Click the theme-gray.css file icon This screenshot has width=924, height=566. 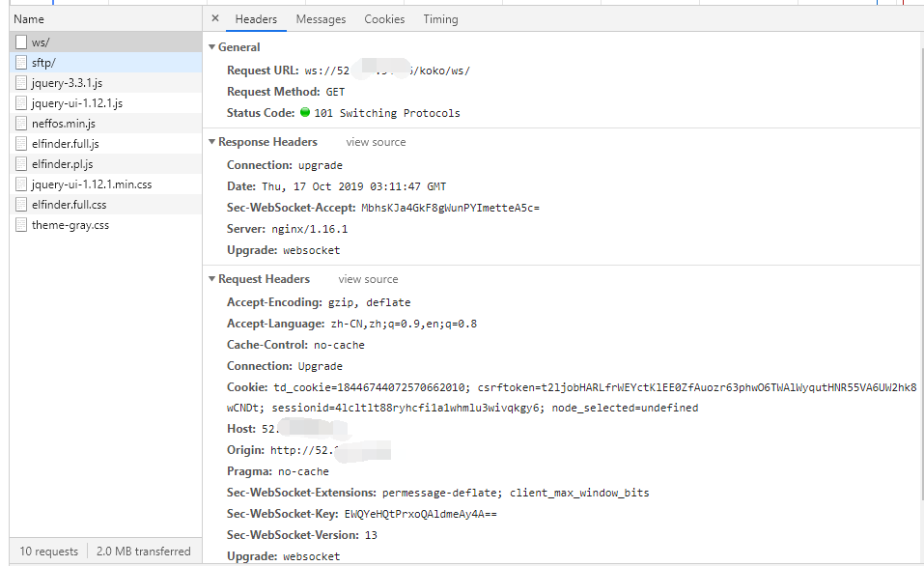21,225
